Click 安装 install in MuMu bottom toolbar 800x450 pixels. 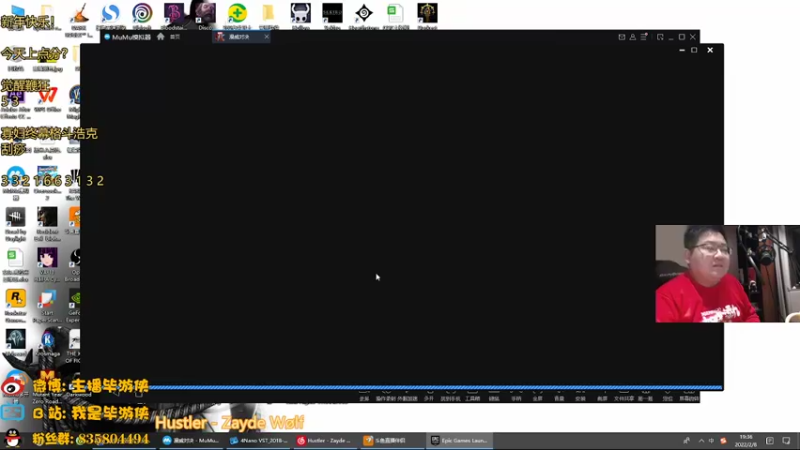coord(581,397)
